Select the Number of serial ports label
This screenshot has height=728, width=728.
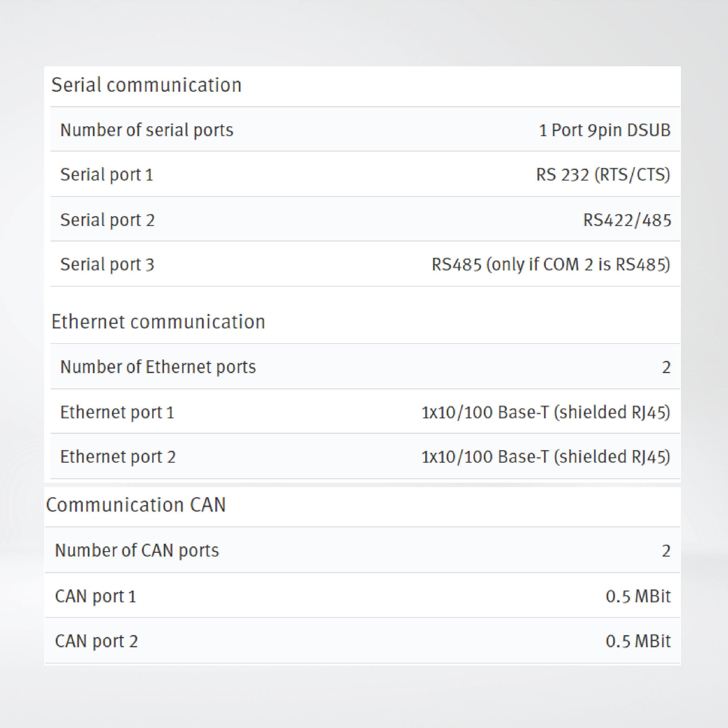coord(147,130)
